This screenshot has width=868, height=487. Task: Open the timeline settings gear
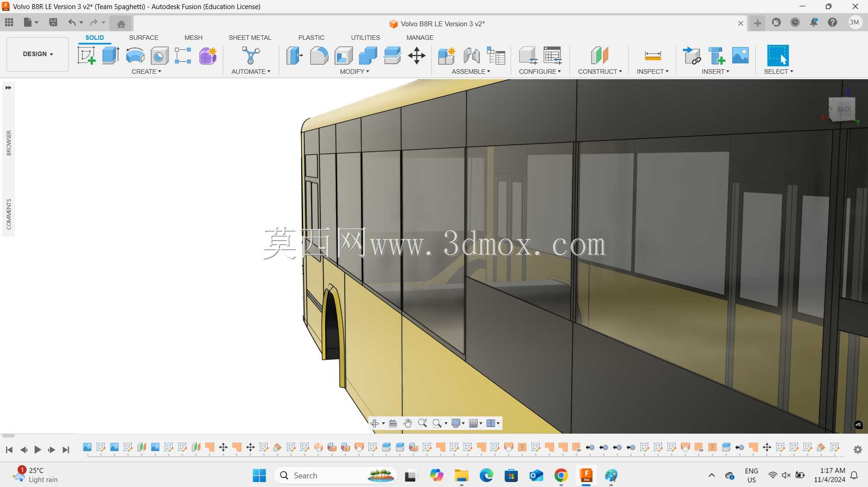click(858, 449)
